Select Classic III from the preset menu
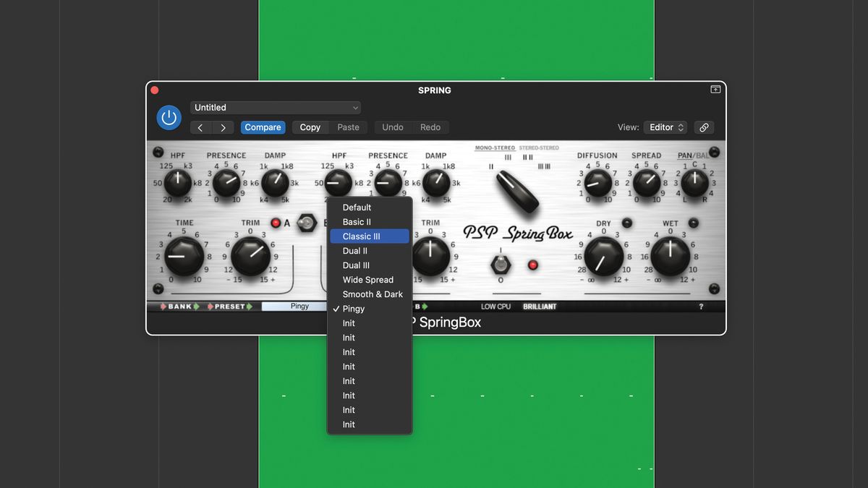868x488 pixels. pos(370,236)
